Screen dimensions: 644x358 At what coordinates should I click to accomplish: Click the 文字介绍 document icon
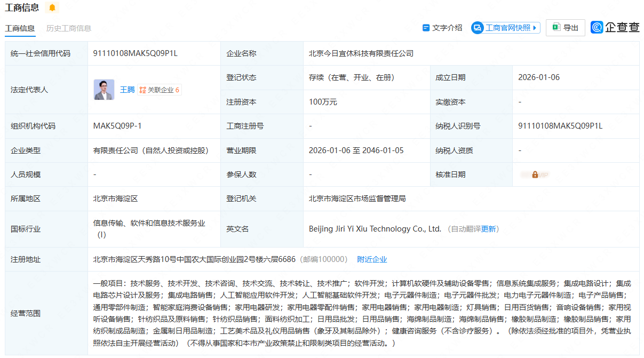[426, 28]
